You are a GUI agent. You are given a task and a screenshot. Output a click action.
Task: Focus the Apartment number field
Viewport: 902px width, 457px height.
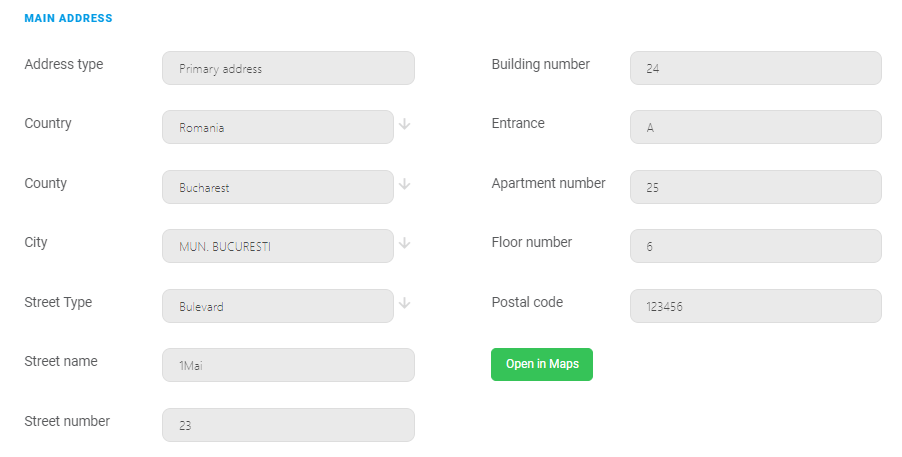(756, 187)
